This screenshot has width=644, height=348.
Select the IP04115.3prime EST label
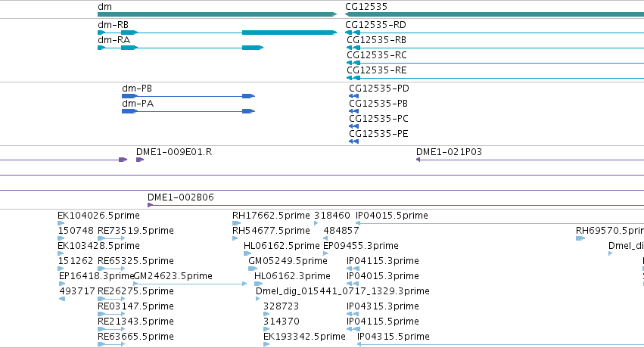[x=383, y=261]
